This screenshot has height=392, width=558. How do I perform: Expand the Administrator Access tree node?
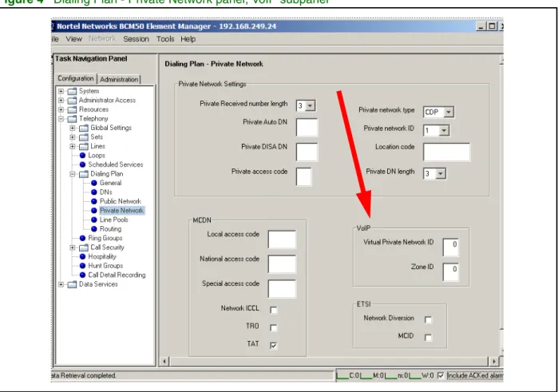61,101
